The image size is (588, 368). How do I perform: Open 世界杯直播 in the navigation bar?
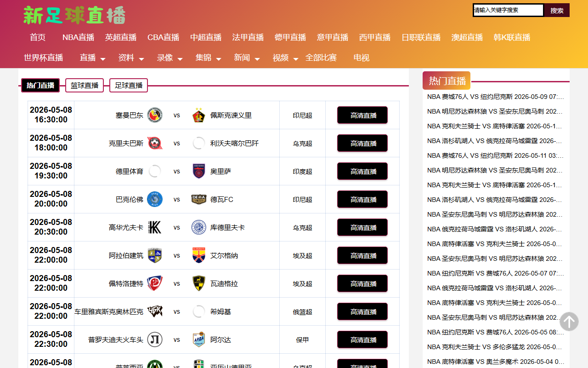click(44, 58)
